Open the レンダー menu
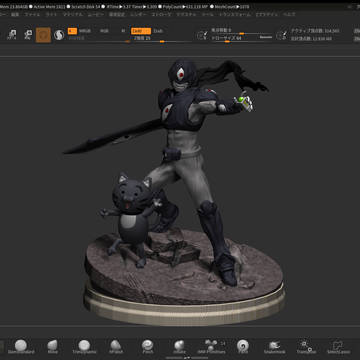The height and width of the screenshot is (360, 360). (x=138, y=15)
